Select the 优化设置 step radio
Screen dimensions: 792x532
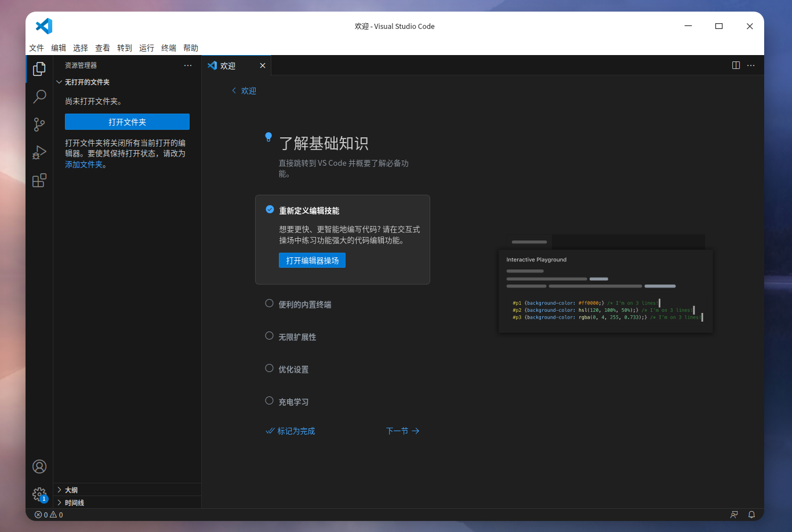pos(270,369)
